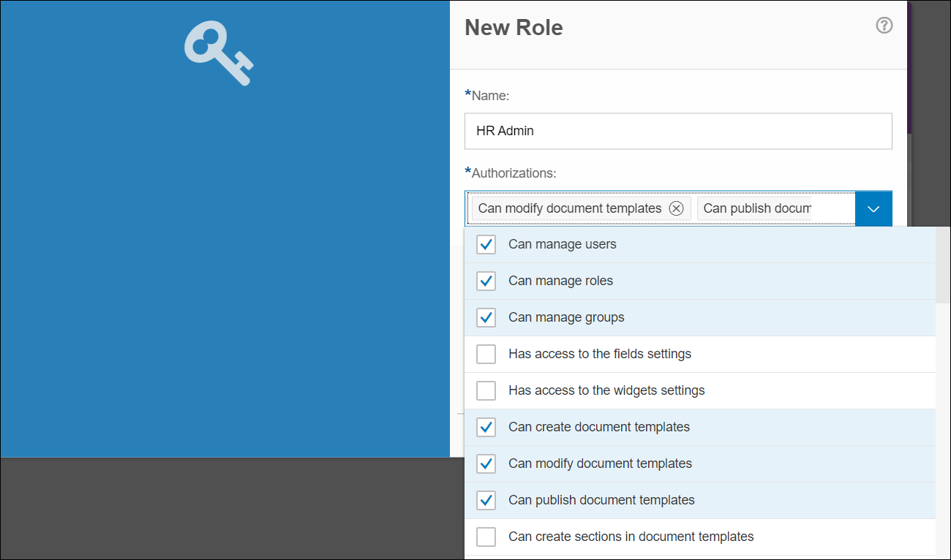Enable 'Has access to the fields settings'
Viewport: 951px width, 560px height.
click(x=486, y=354)
